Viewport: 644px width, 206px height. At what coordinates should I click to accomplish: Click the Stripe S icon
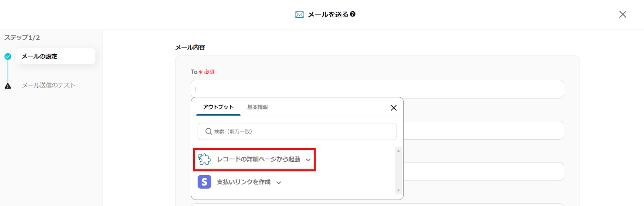(204, 182)
